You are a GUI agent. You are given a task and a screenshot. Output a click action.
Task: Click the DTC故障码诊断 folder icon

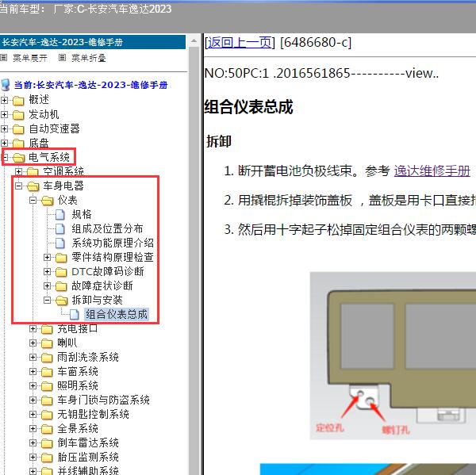click(x=61, y=272)
